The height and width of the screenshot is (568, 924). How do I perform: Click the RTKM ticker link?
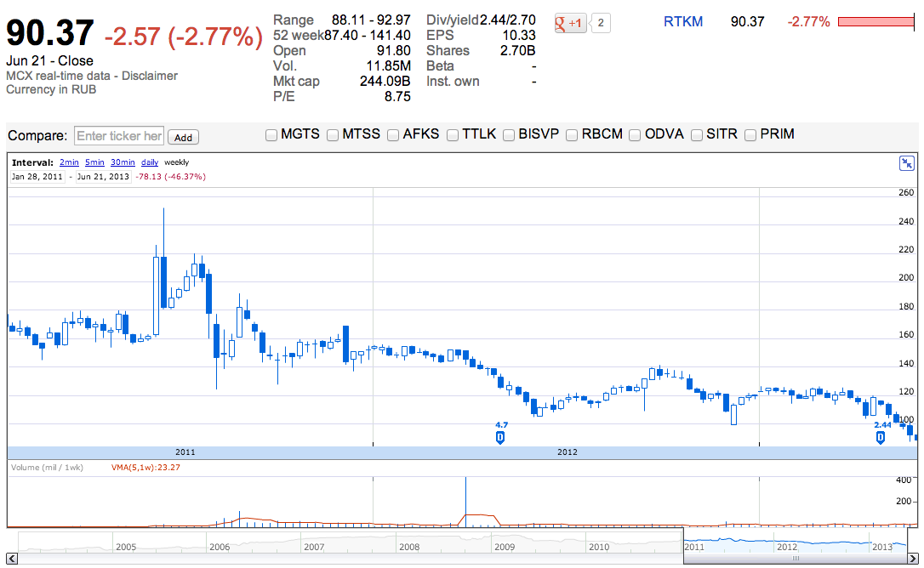click(683, 22)
